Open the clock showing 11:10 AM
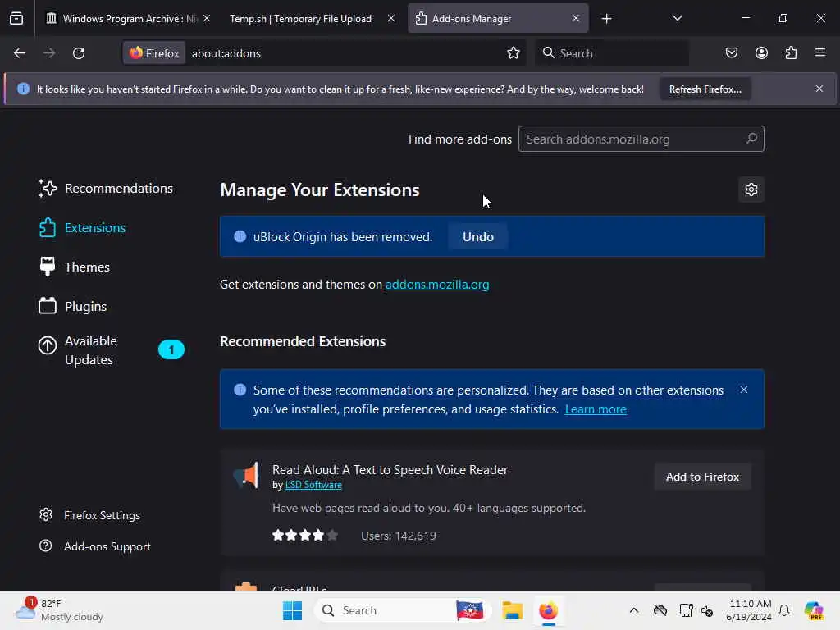This screenshot has height=630, width=840. (749, 610)
